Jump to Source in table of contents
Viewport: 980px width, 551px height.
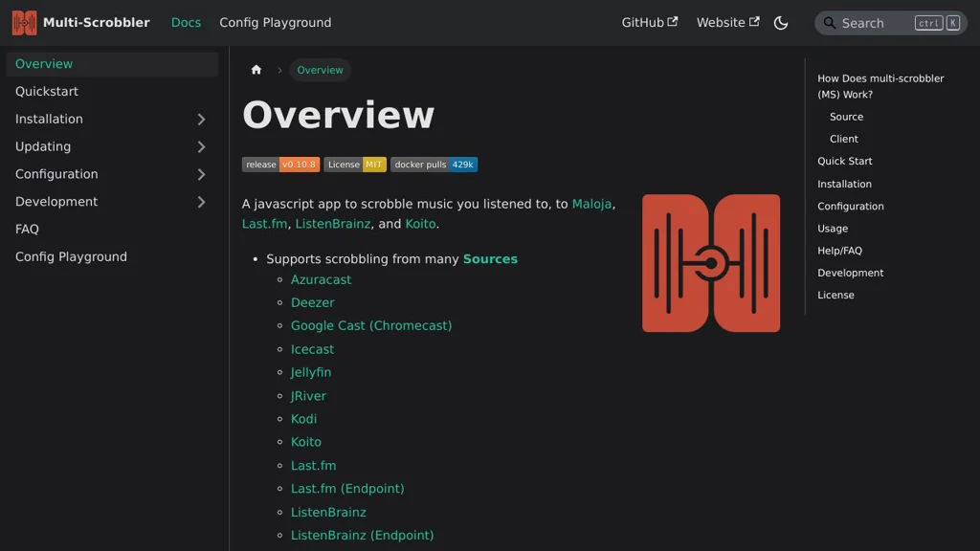click(x=846, y=117)
